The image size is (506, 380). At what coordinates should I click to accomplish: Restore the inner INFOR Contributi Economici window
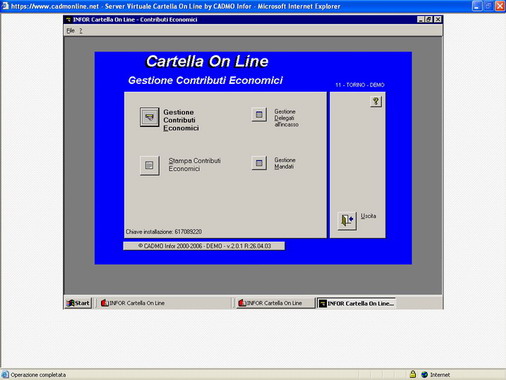429,20
